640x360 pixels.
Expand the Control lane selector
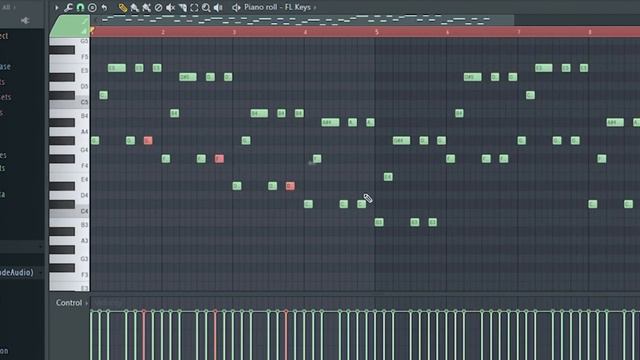[72, 303]
